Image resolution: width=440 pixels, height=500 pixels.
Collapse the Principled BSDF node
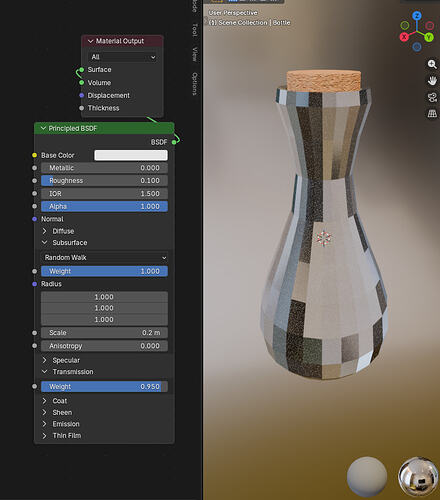pos(43,128)
